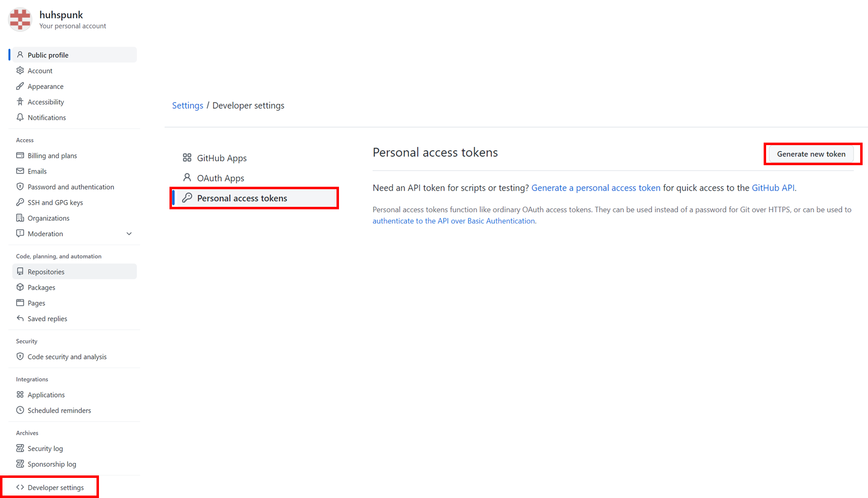The image size is (868, 498).
Task: Open Notifications settings
Action: pyautogui.click(x=74, y=118)
